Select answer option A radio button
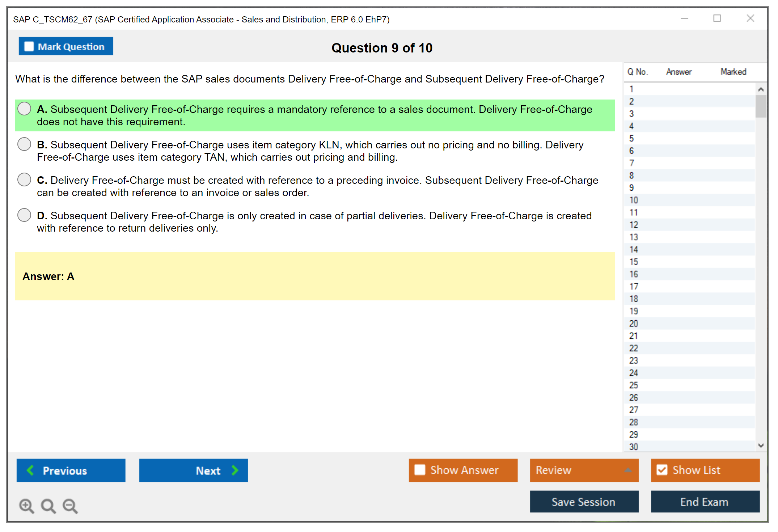This screenshot has width=778, height=532. coord(24,109)
